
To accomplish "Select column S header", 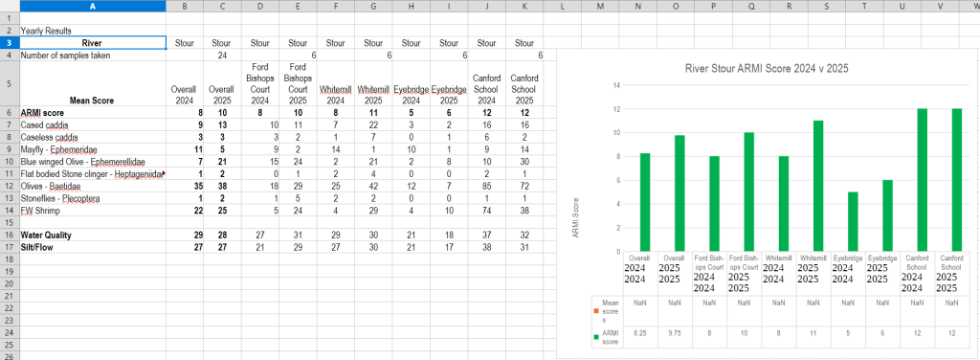I will (827, 6).
